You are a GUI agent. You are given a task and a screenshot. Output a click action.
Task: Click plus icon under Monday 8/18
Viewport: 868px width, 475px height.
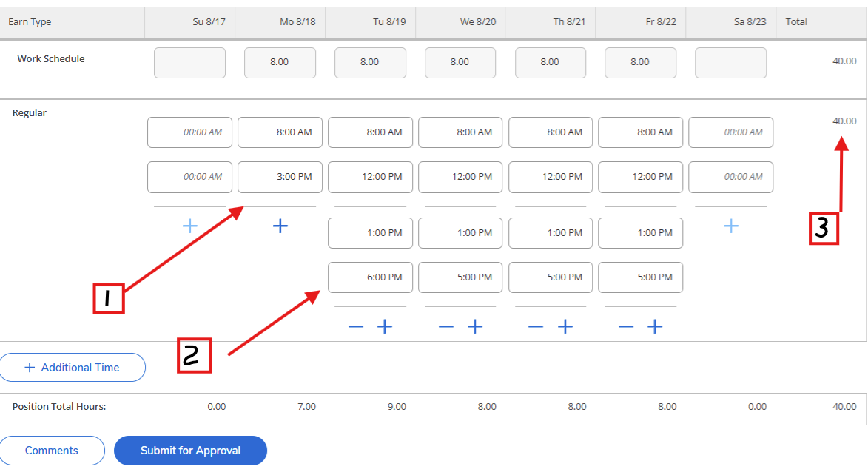[280, 226]
